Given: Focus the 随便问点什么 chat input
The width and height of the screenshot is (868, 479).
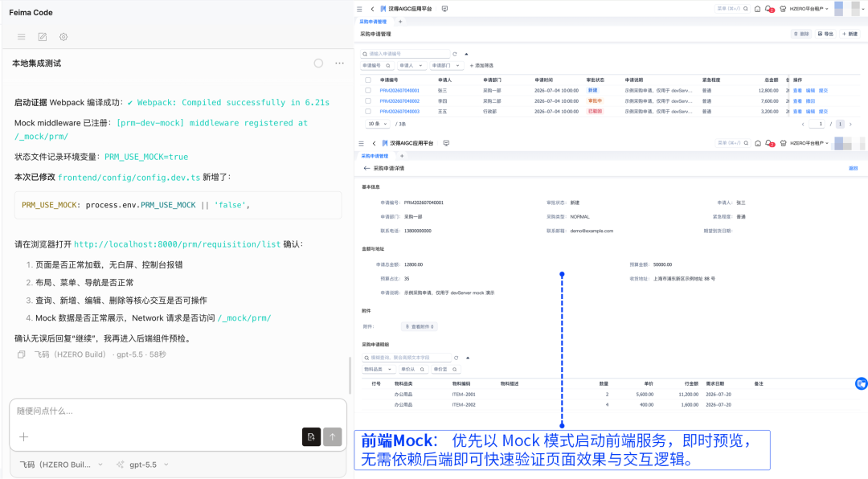Looking at the screenshot, I should (x=178, y=411).
